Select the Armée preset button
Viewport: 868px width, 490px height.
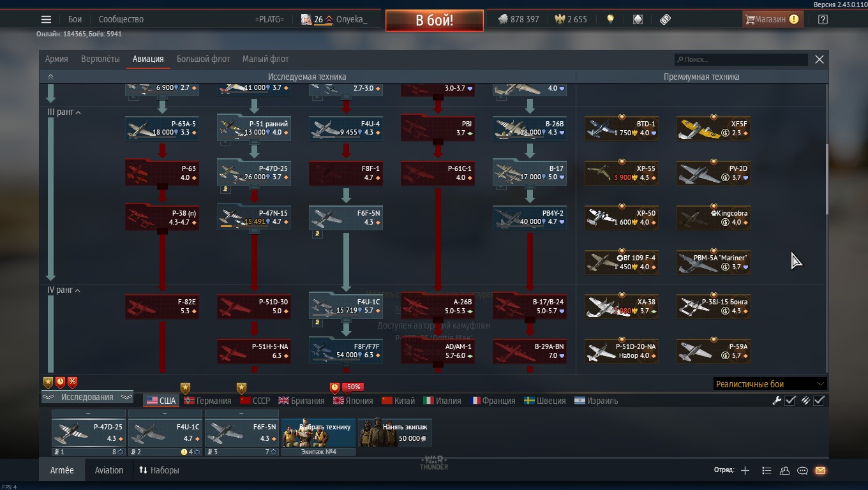click(x=62, y=470)
